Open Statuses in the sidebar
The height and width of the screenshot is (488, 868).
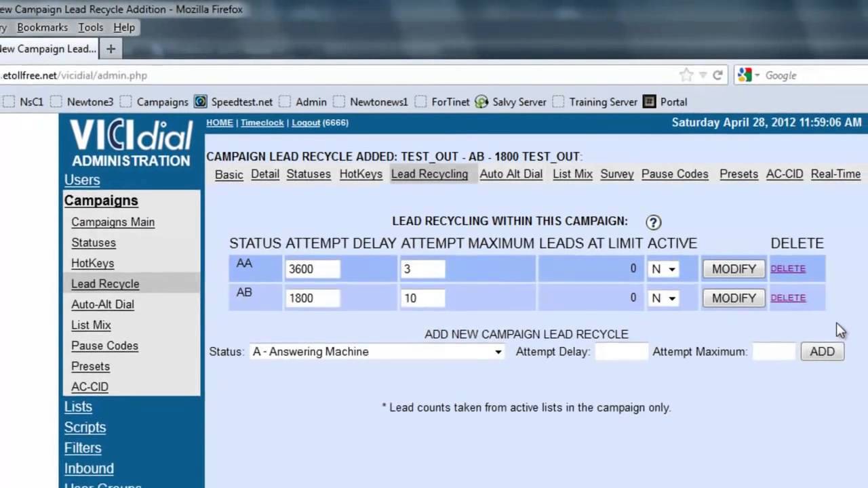coord(94,243)
